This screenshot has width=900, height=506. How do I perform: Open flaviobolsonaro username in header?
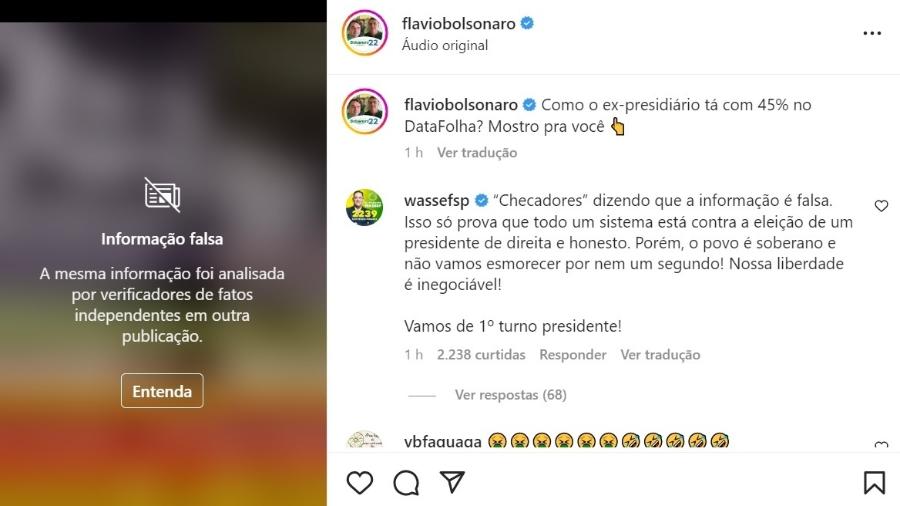459,24
